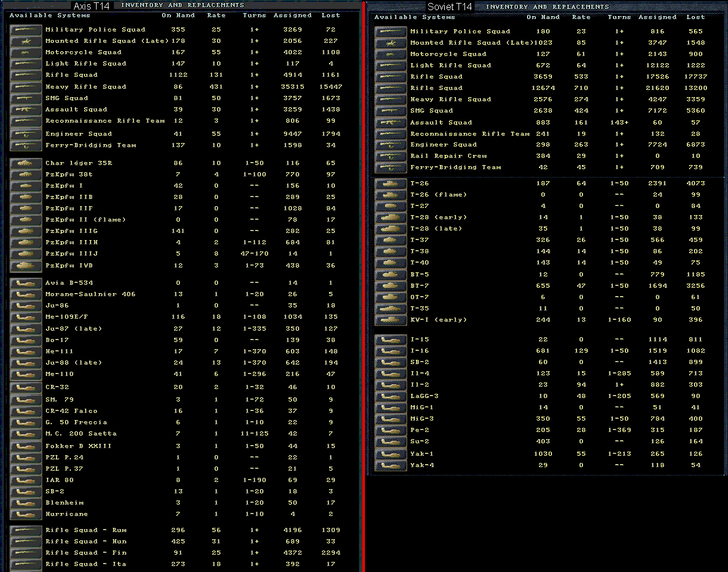
Task: Click the T-35 tank icon
Action: point(391,309)
